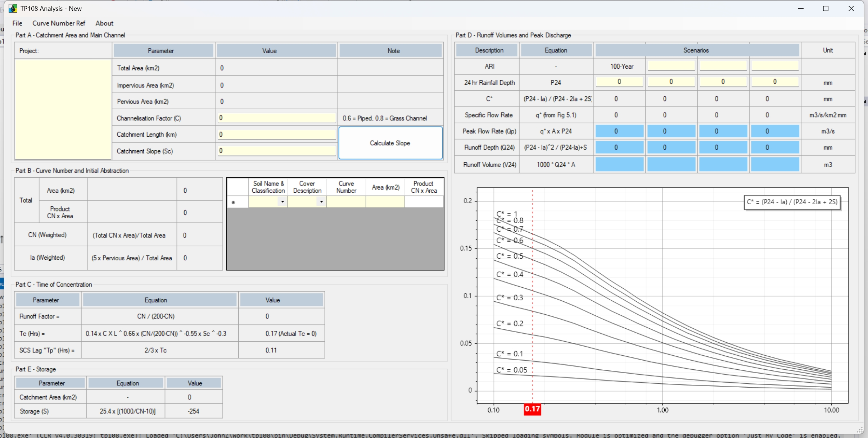Click the Curve Number cell in soil grid
This screenshot has height=438, width=868.
tap(346, 202)
